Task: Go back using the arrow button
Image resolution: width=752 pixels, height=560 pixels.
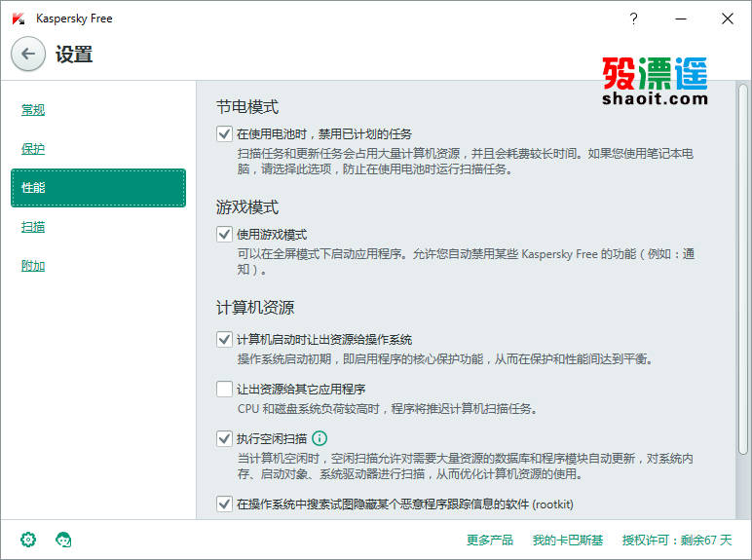Action: [x=28, y=54]
